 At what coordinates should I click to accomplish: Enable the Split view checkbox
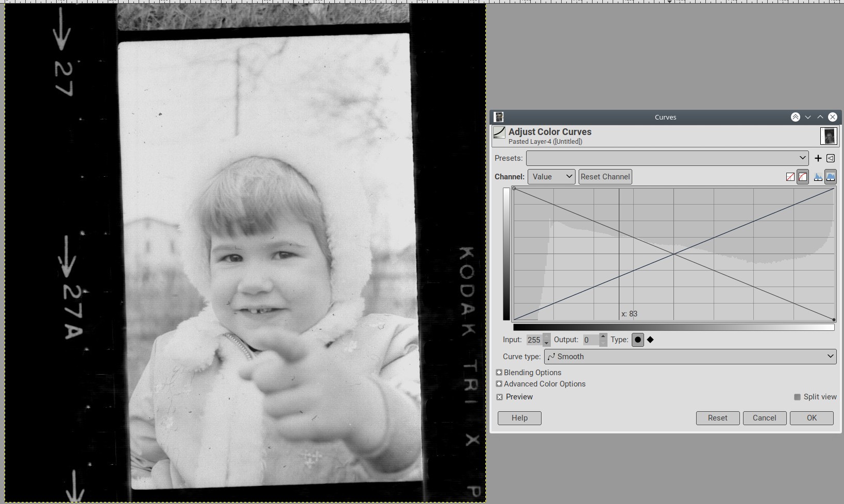tap(797, 397)
